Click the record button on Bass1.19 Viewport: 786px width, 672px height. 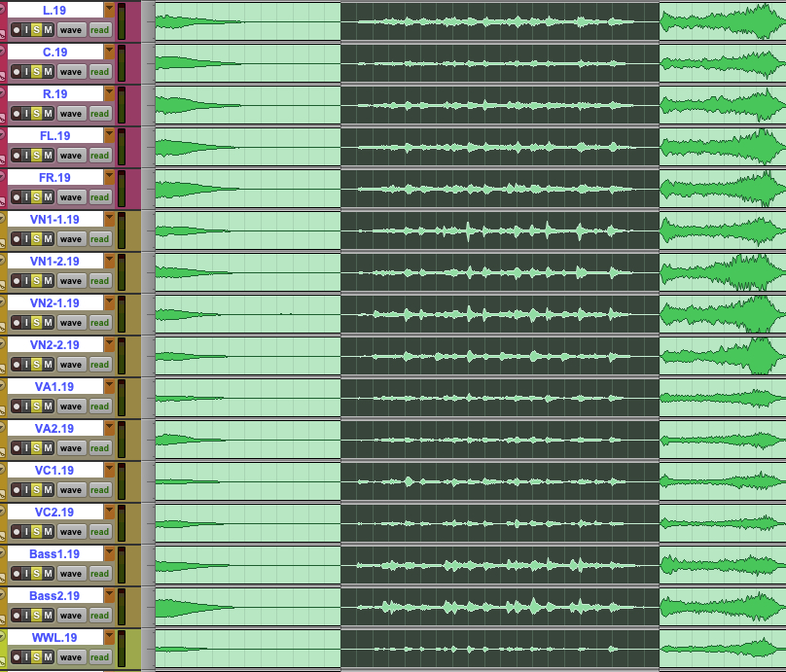pos(17,574)
